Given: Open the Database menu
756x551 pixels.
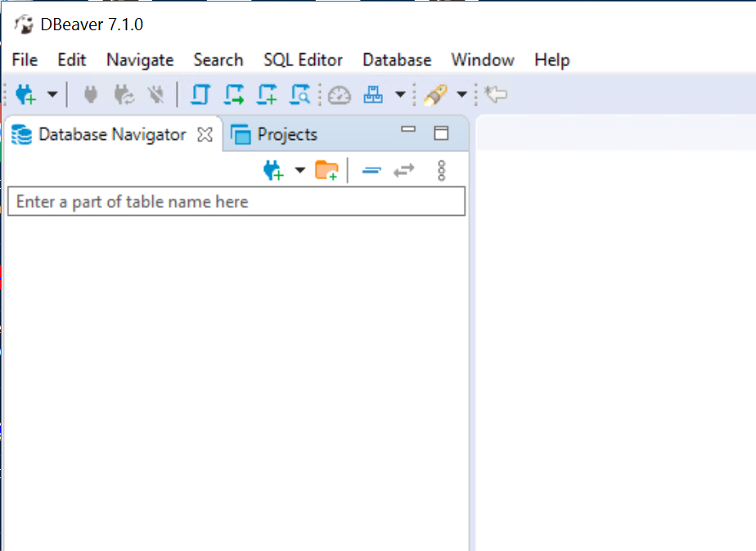Looking at the screenshot, I should pos(397,60).
